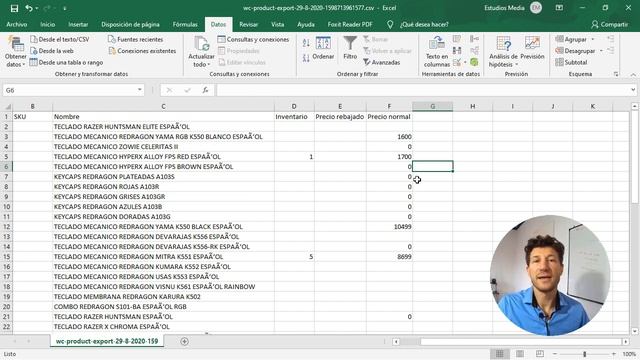Image resolution: width=640 pixels, height=360 pixels.
Task: Click Agrupar outline button
Action: 571,39
